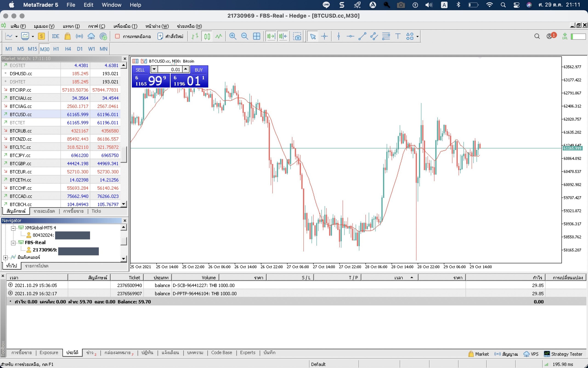Open the account notifications icon with badge
Image resolution: width=588 pixels, height=368 pixels.
(x=551, y=36)
